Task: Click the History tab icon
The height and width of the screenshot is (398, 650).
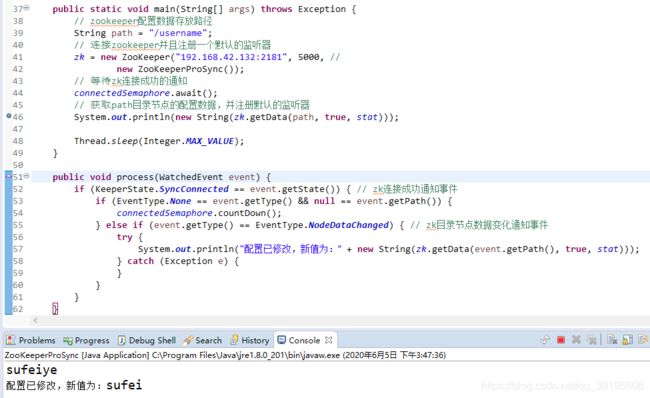Action: [x=234, y=340]
